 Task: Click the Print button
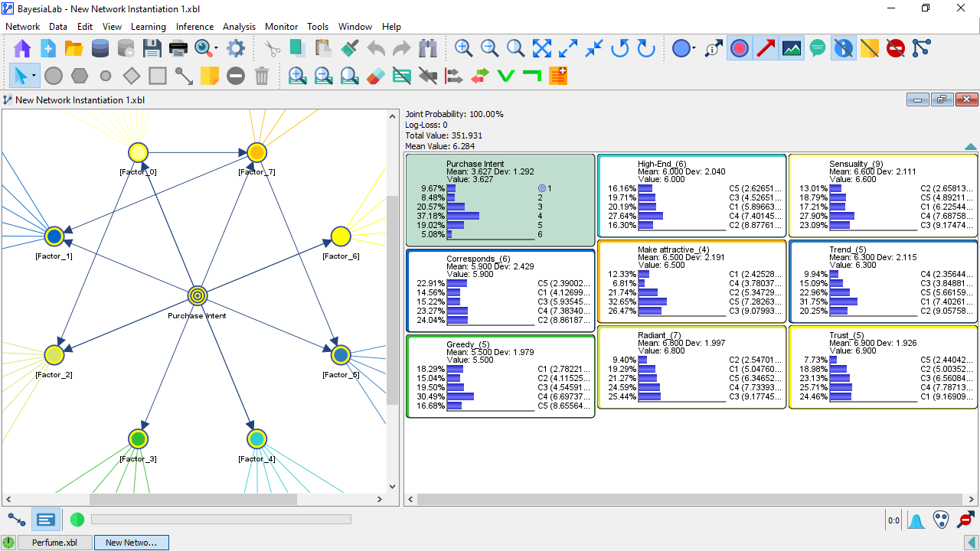click(178, 47)
